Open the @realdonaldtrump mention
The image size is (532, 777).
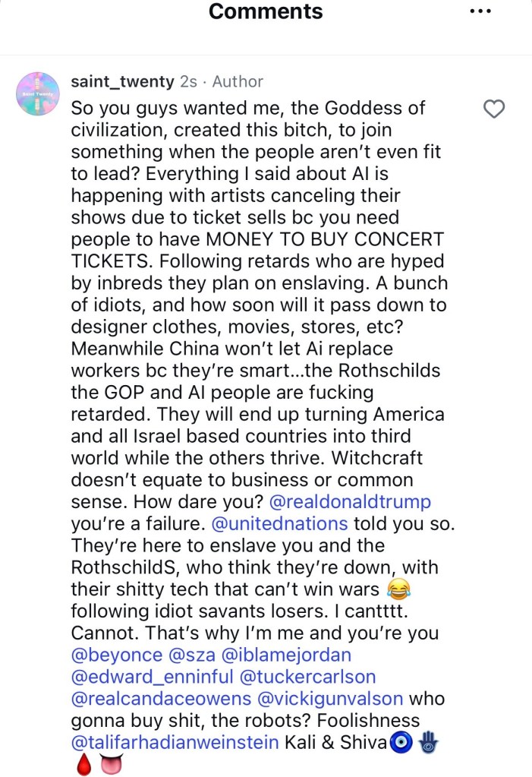click(x=350, y=501)
